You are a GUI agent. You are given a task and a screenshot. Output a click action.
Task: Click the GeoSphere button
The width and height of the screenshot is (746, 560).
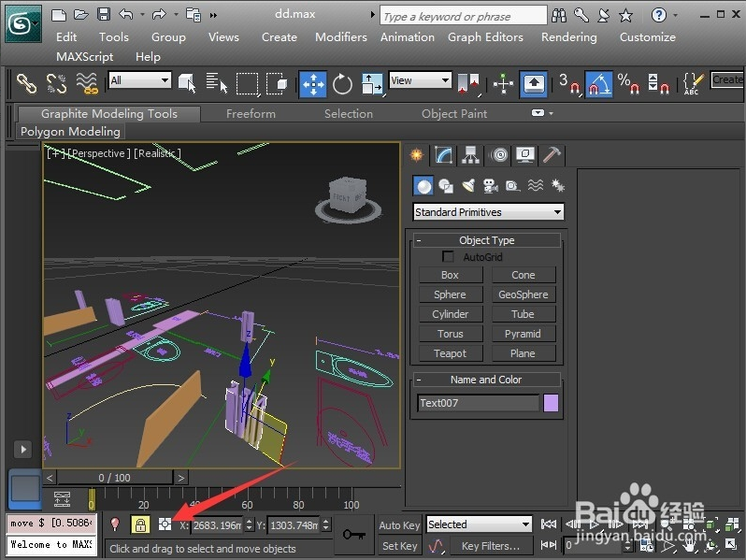tap(524, 294)
